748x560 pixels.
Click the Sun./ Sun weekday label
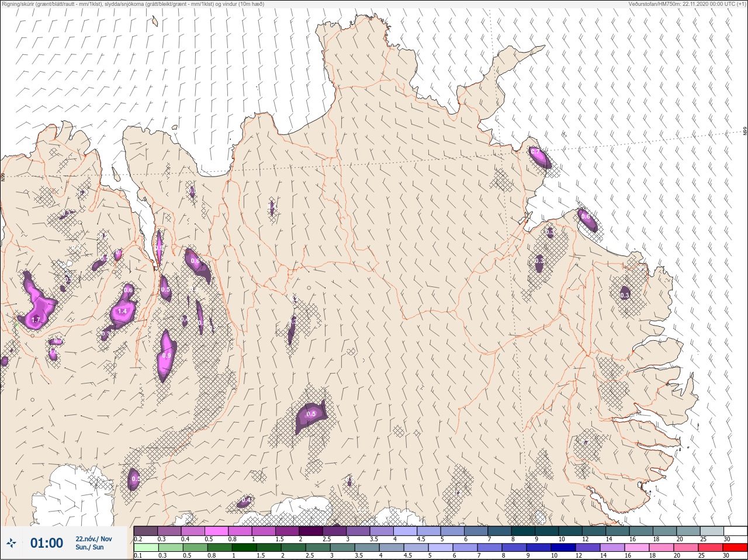(x=89, y=547)
